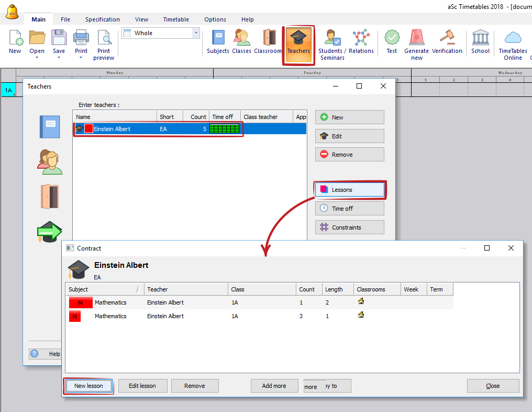Viewport: 532px width, 412px height.
Task: Switch to the Specification tab
Action: [x=103, y=19]
